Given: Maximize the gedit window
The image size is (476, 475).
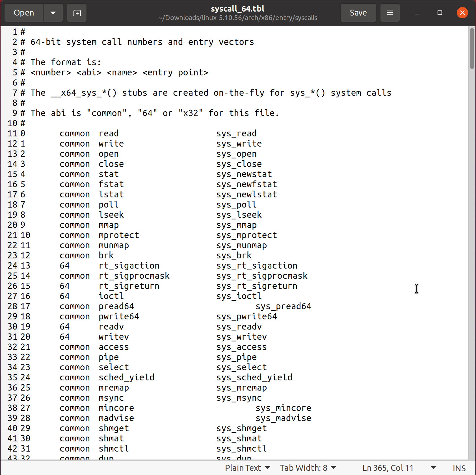Looking at the screenshot, I should pyautogui.click(x=440, y=13).
